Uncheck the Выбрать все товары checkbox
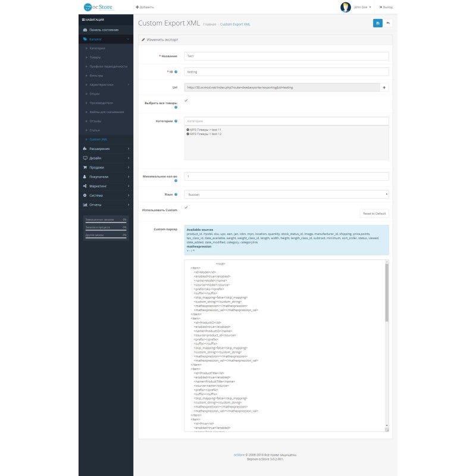Screen dimensions: 476x476 186,101
